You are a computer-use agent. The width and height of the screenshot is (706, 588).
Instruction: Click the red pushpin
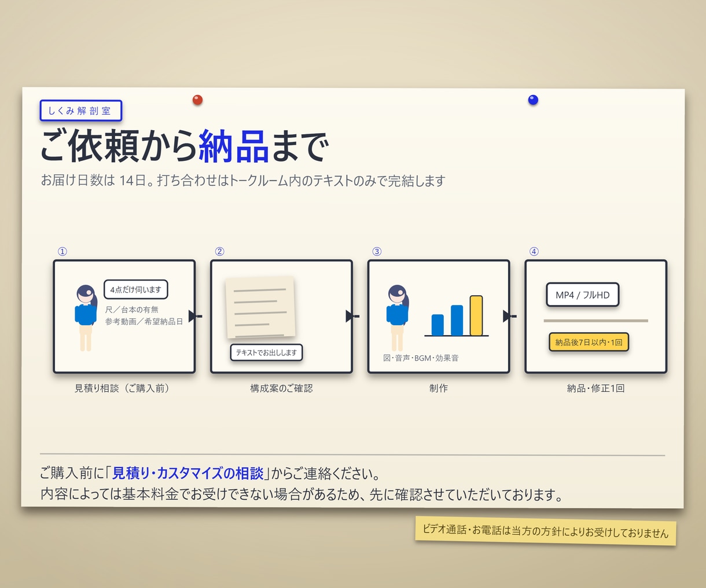pos(197,100)
